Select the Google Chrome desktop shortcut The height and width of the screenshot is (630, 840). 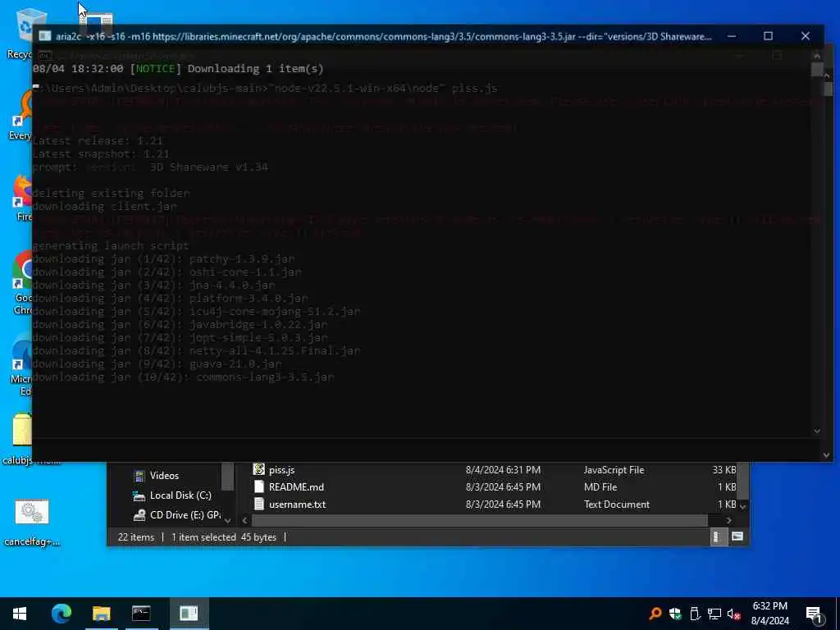22,283
